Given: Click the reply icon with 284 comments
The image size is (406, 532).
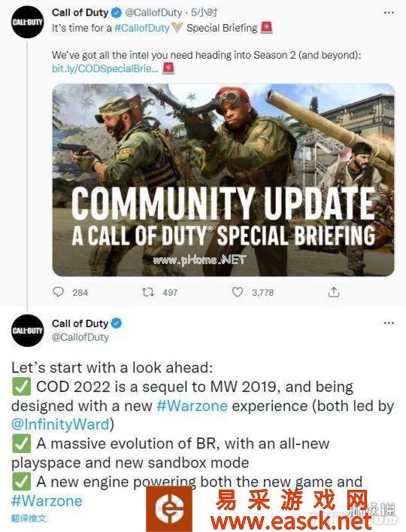Looking at the screenshot, I should 59,292.
